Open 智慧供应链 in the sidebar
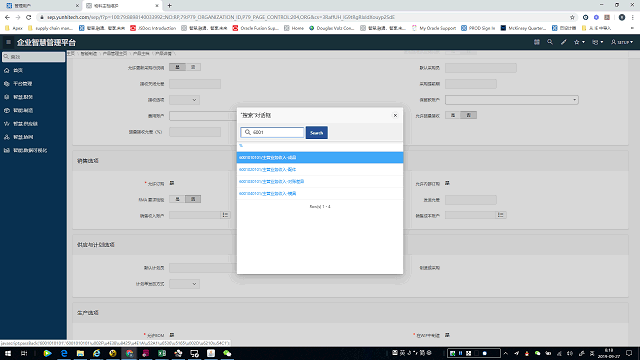640x360 pixels. (x=25, y=124)
